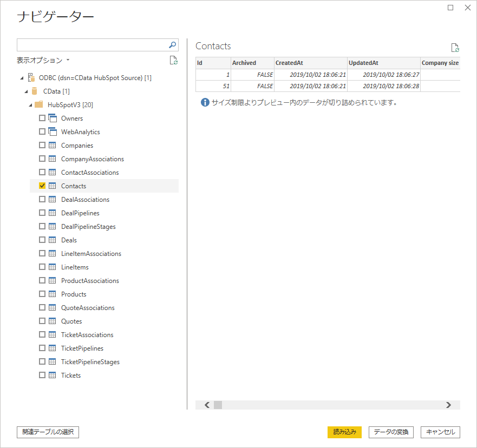The image size is (477, 448).
Task: Enable the TicketPipelines checkbox
Action: 42,348
